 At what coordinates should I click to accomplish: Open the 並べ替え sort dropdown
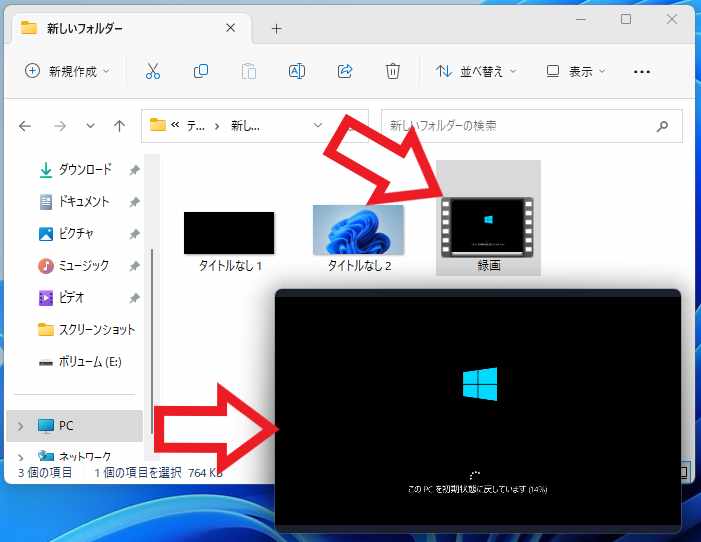tap(476, 71)
